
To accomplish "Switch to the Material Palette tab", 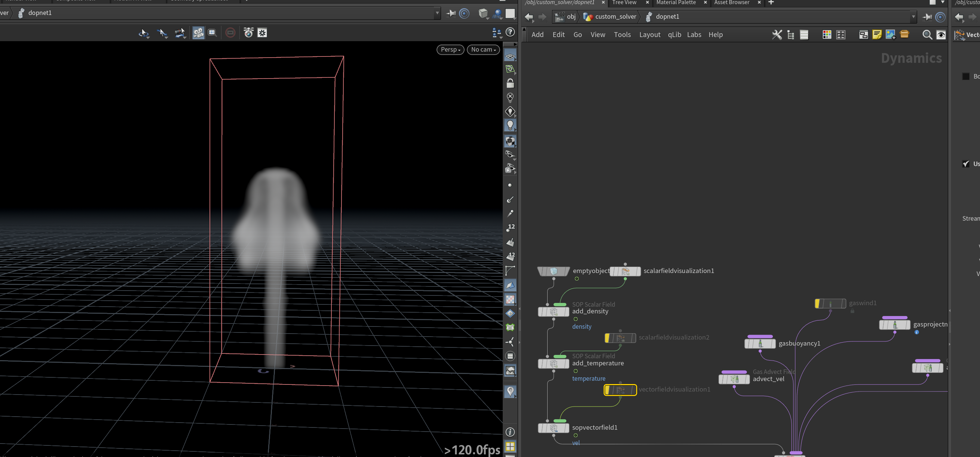I will pyautogui.click(x=676, y=3).
